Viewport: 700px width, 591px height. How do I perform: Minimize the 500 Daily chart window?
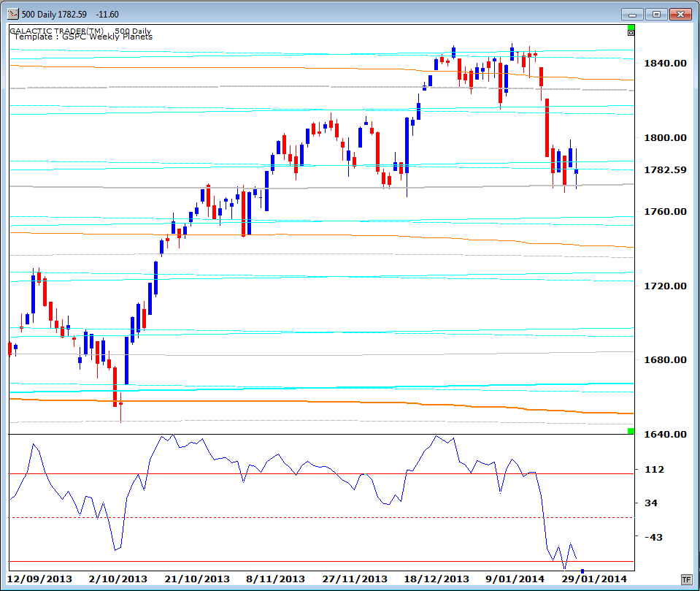click(x=632, y=15)
